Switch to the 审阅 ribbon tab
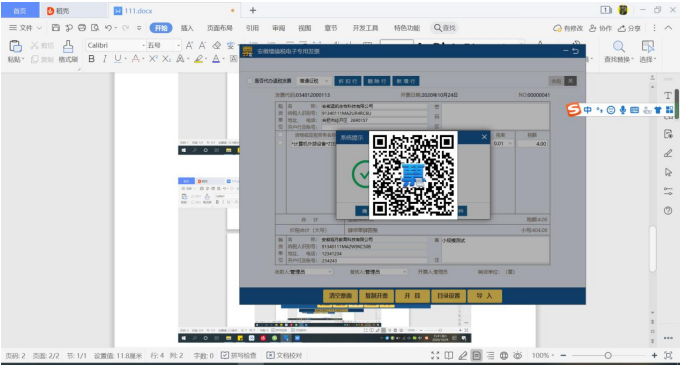Image resolution: width=682 pixels, height=365 pixels. [278, 28]
